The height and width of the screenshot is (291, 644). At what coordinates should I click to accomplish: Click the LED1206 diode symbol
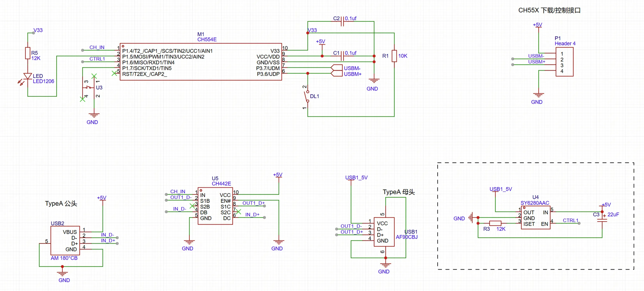tap(28, 76)
